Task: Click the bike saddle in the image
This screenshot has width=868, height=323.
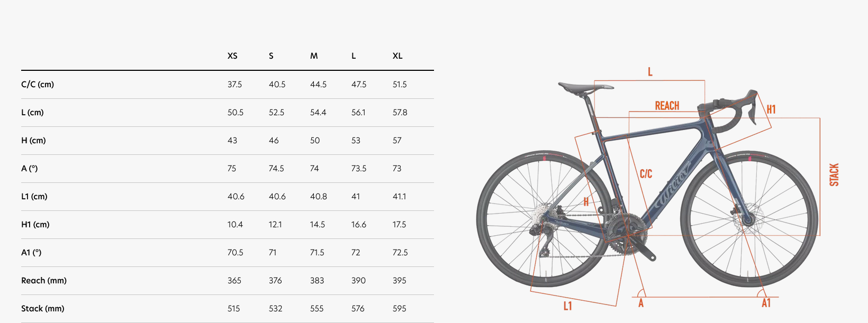Action: pos(585,87)
